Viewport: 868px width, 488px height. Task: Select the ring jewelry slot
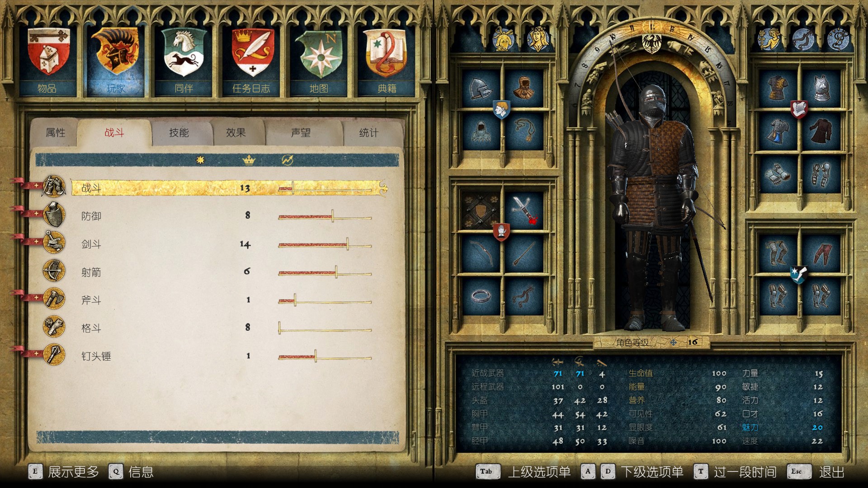pyautogui.click(x=481, y=296)
